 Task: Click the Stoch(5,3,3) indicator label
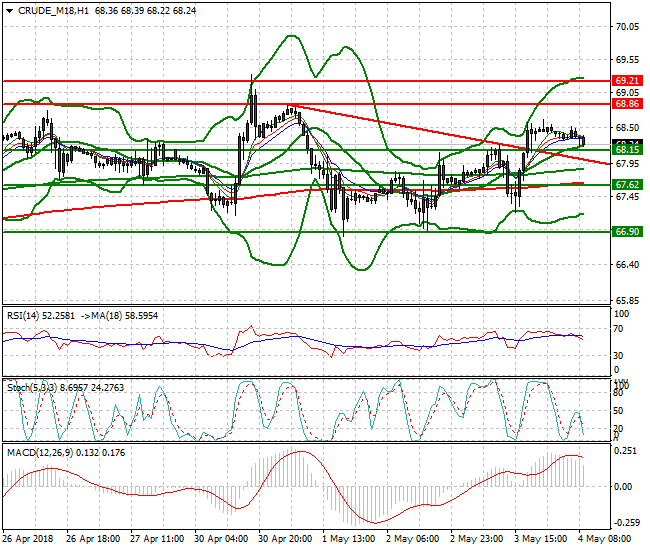pyautogui.click(x=32, y=388)
